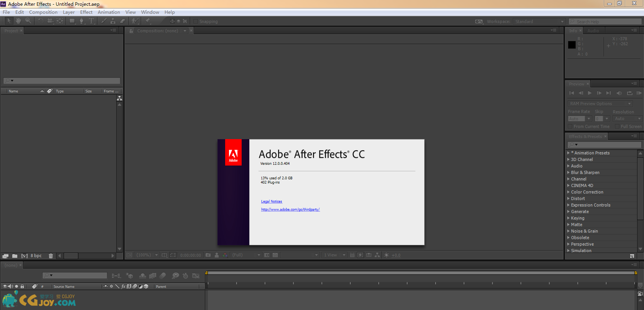
Task: Check the Full Screen preview option
Action: pos(617,126)
